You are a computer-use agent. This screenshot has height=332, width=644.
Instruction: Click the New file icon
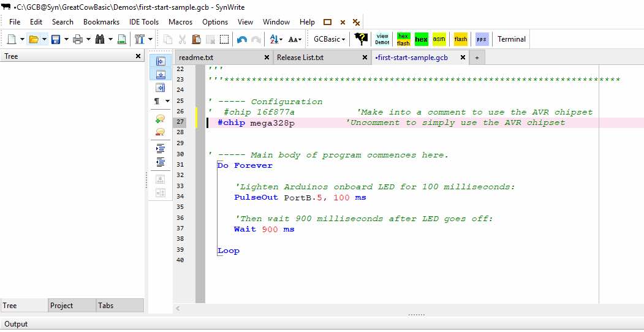[x=12, y=39]
